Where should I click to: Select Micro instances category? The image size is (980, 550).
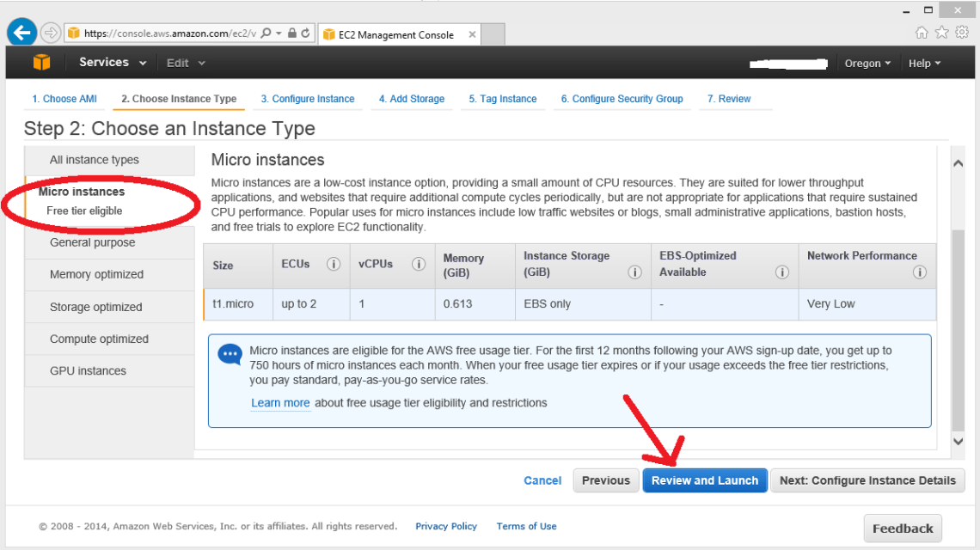tap(109, 200)
